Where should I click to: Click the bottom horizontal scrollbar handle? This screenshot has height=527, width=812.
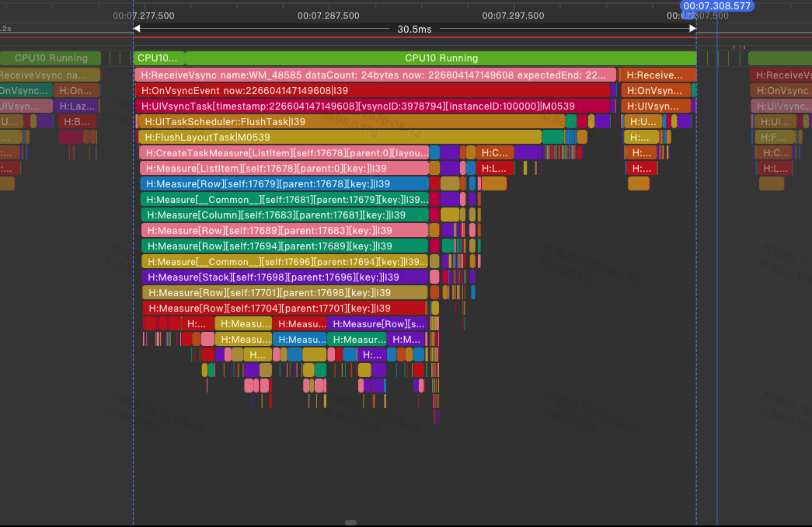[x=350, y=523]
